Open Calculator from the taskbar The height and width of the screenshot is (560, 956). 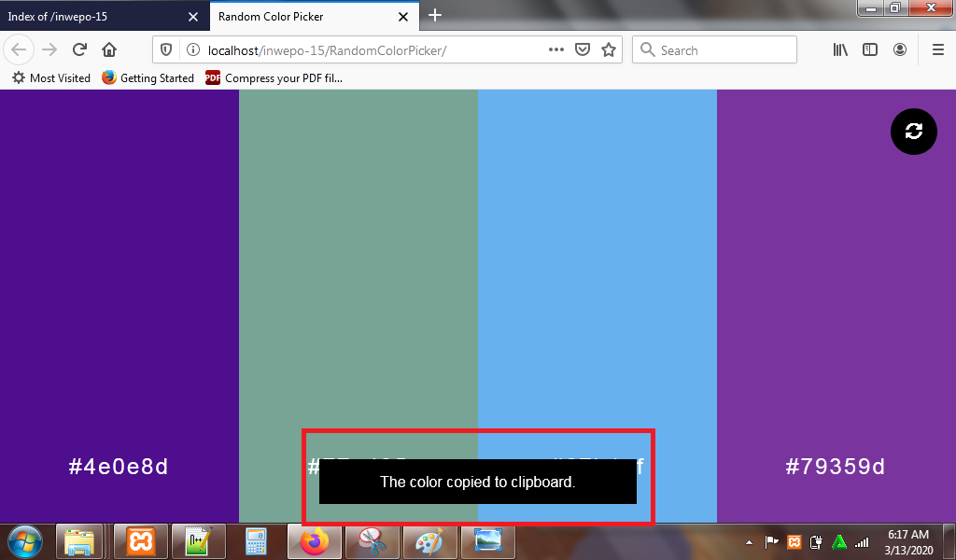(256, 541)
